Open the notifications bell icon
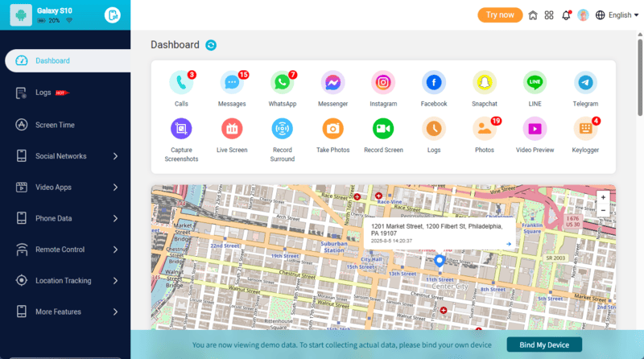This screenshot has height=359, width=644. point(566,14)
